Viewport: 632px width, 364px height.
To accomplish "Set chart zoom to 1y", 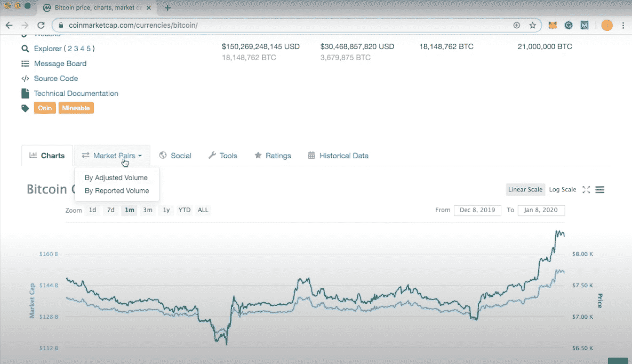I will (166, 210).
